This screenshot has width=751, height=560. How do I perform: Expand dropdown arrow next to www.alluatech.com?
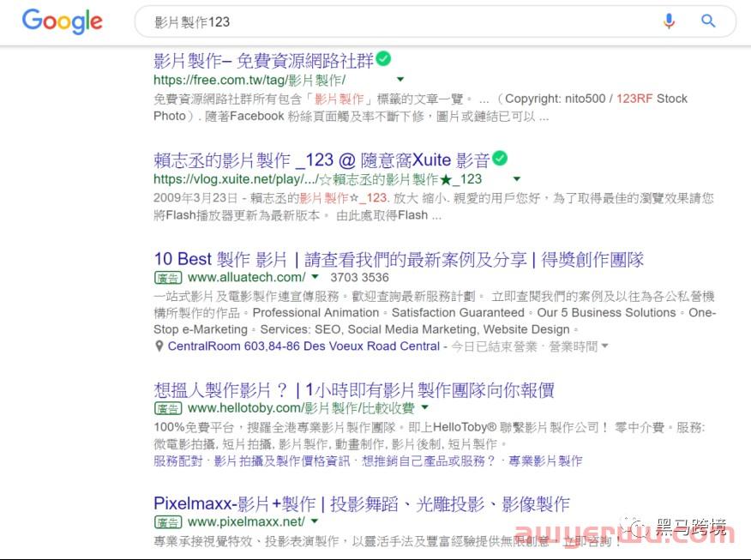pyautogui.click(x=315, y=276)
